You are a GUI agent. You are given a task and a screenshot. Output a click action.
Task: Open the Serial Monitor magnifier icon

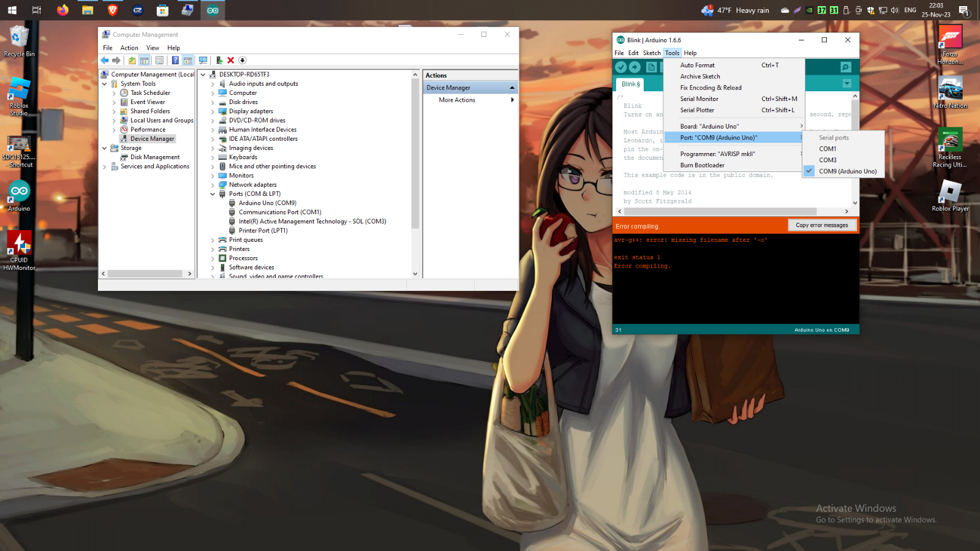coord(846,67)
